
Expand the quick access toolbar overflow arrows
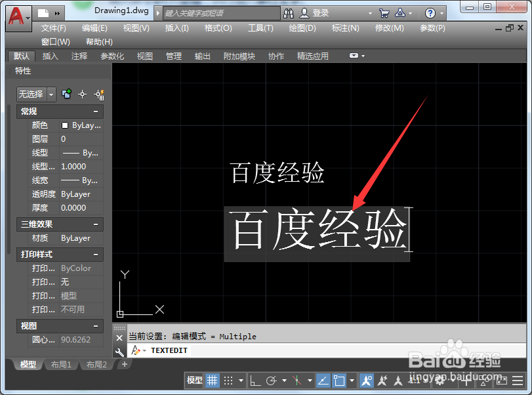[x=57, y=14]
